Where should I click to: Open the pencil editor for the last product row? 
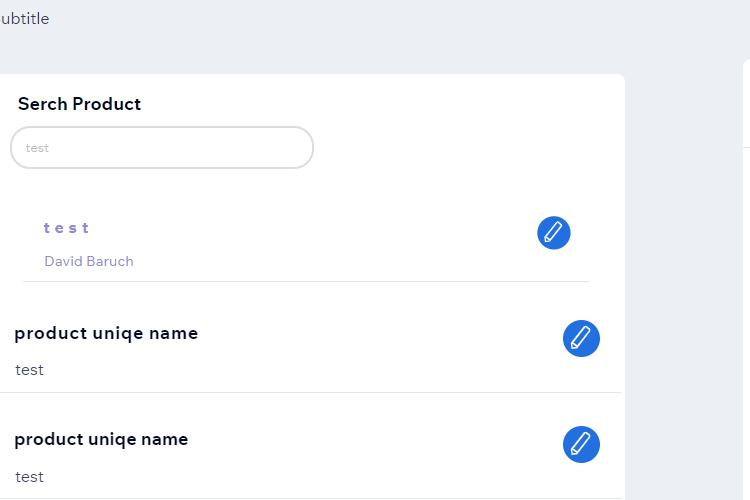pos(581,444)
